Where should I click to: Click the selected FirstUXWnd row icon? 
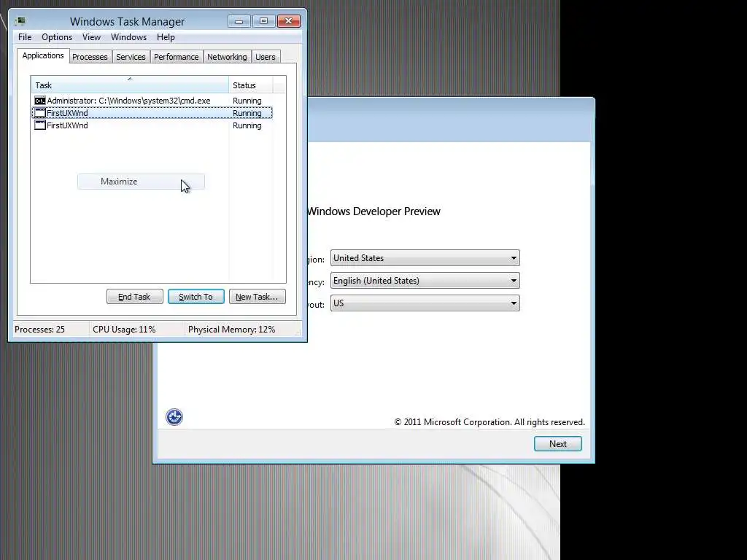tap(40, 113)
